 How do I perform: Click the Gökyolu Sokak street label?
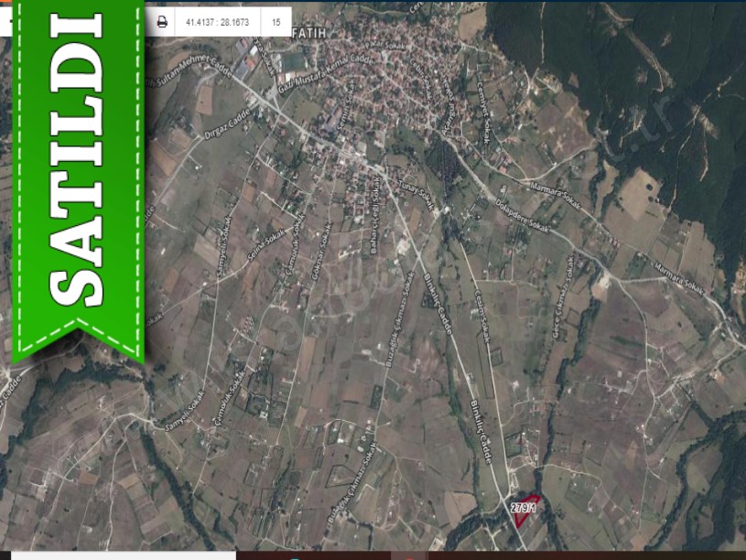[x=319, y=253]
